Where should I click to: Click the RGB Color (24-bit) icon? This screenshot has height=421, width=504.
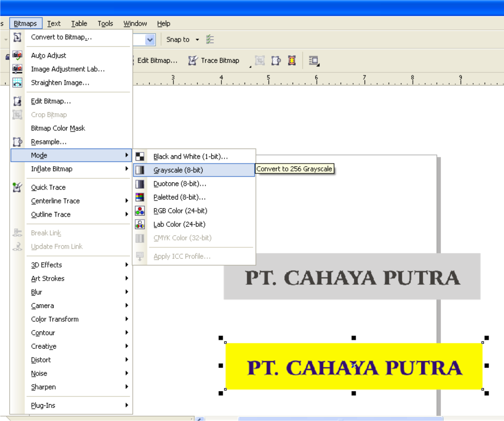(x=140, y=211)
